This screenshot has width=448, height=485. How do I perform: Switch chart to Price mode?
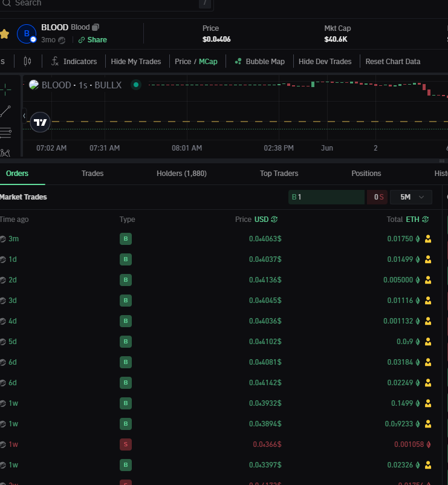click(x=183, y=62)
